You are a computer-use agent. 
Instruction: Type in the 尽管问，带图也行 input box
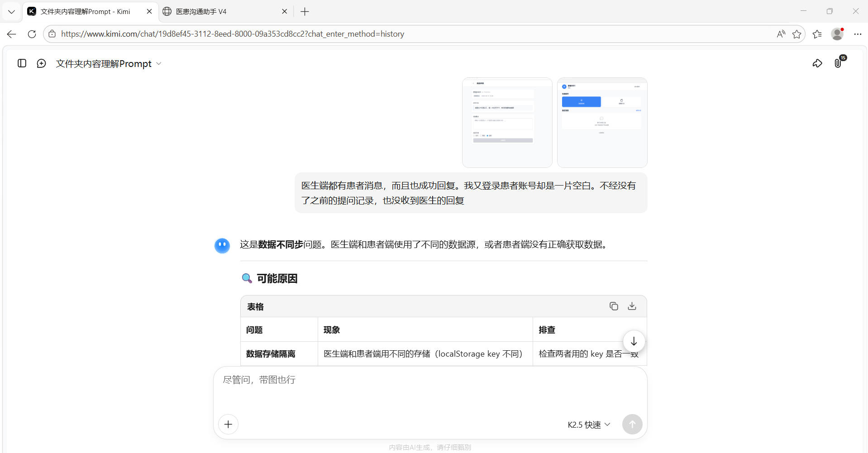click(429, 389)
